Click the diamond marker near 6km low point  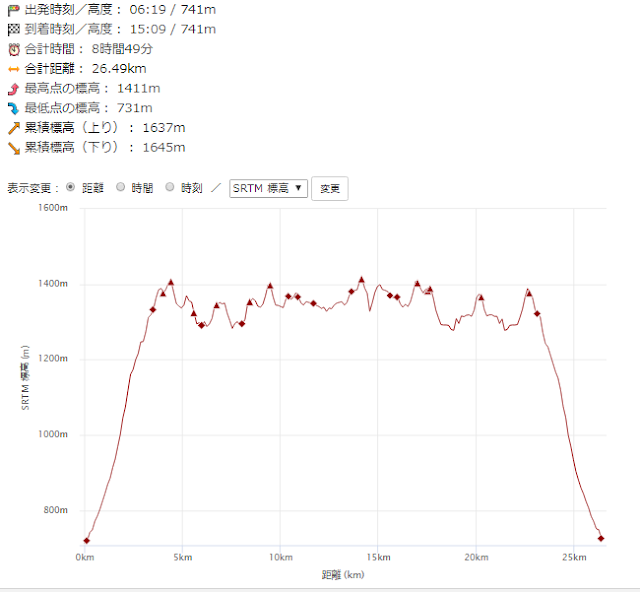coord(201,325)
